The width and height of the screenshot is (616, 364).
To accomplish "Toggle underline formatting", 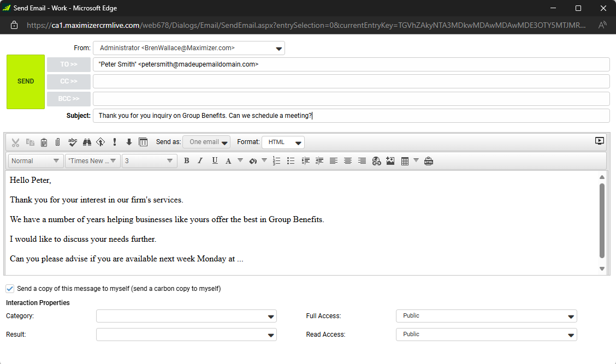I will click(215, 160).
